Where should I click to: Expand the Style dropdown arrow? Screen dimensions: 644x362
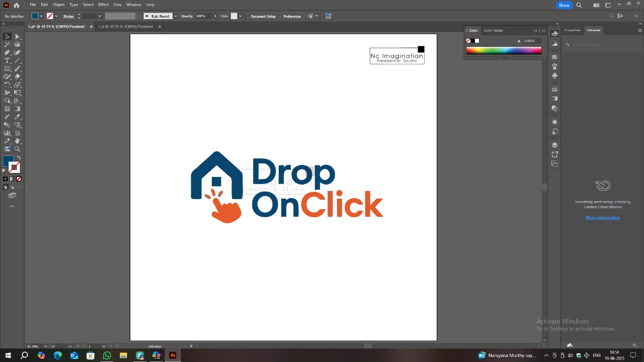click(240, 16)
